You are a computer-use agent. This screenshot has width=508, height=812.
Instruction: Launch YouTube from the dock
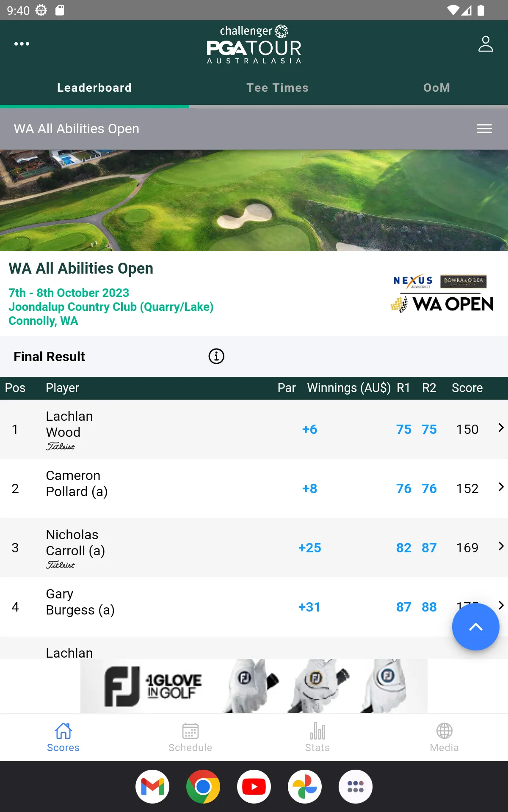tap(254, 787)
